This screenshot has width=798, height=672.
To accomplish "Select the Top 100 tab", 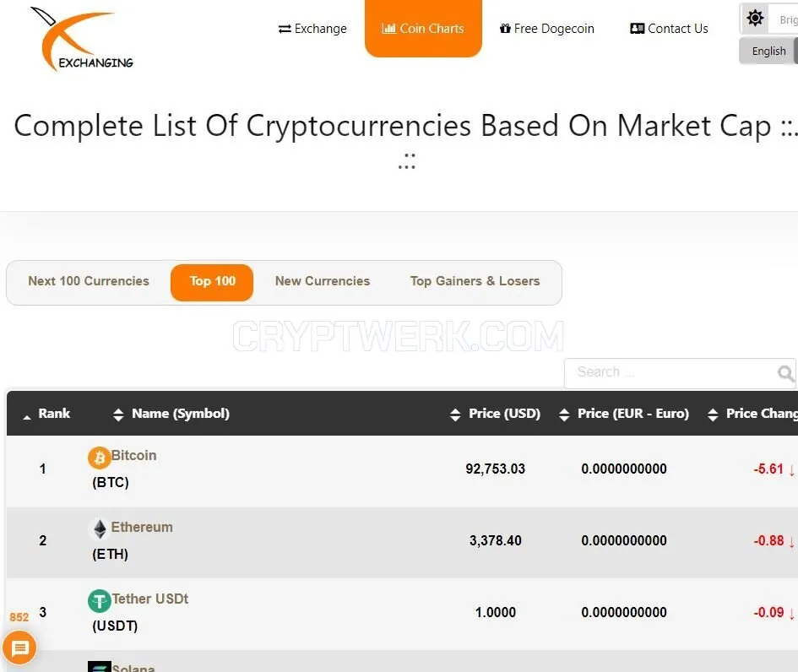I will click(212, 282).
